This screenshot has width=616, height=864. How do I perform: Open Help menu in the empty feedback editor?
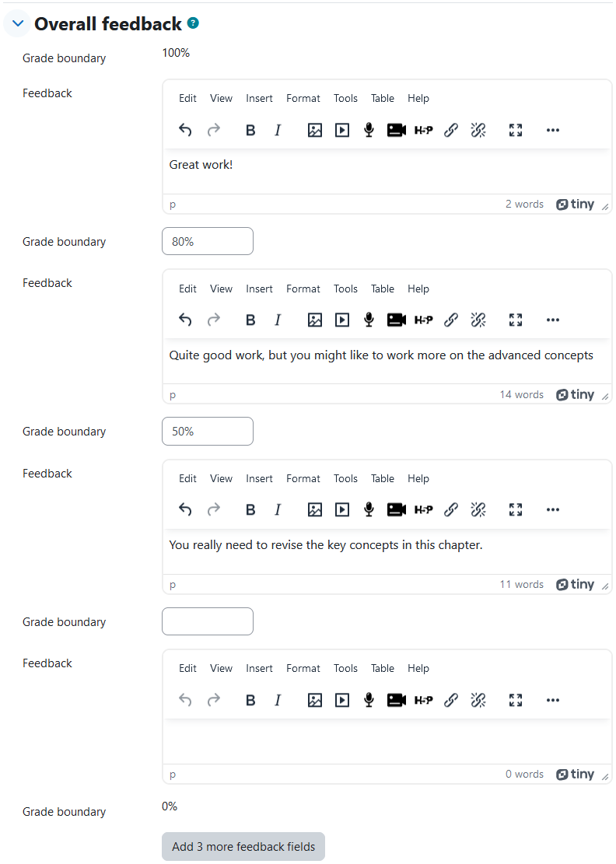tap(418, 668)
